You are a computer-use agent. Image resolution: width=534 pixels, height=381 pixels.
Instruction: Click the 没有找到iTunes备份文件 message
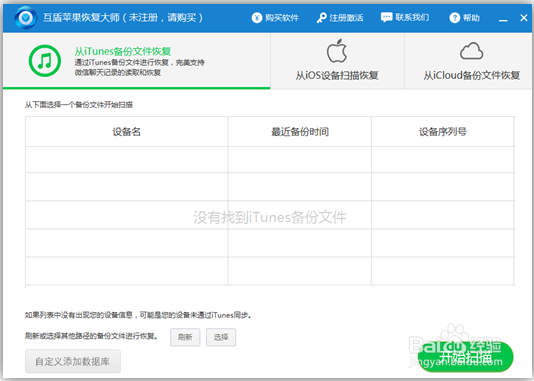pyautogui.click(x=270, y=217)
